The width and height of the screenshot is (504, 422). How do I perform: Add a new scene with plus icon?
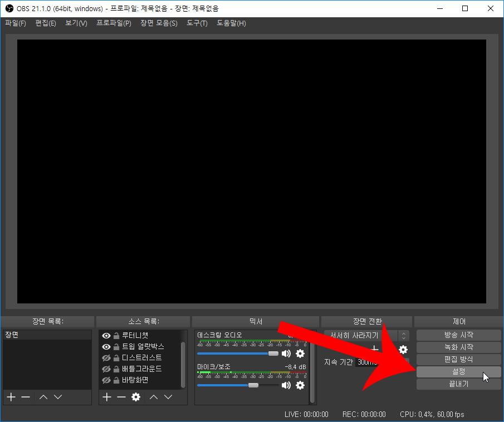(11, 397)
